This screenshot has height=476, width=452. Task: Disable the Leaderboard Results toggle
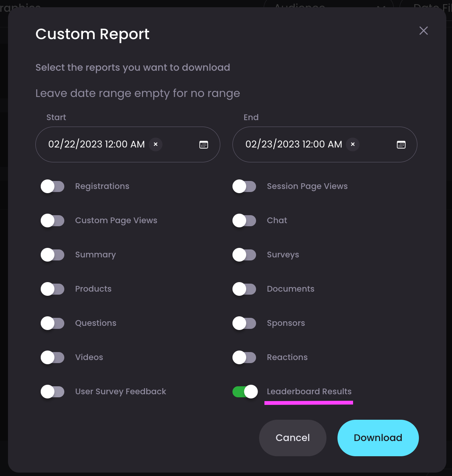pyautogui.click(x=245, y=392)
